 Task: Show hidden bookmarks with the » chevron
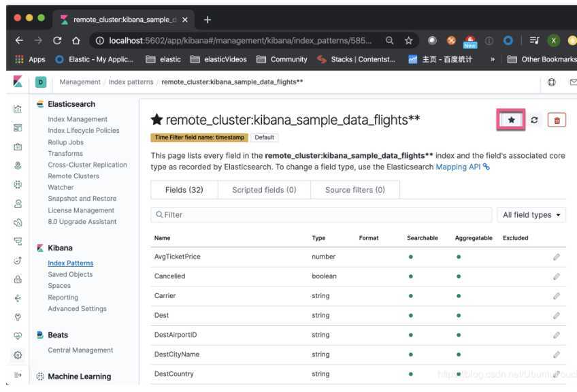(493, 59)
